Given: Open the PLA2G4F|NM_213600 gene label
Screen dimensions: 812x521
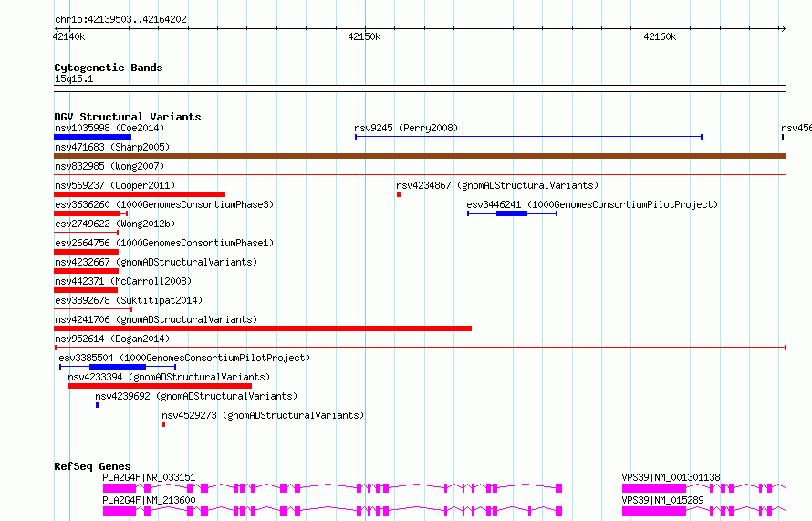Looking at the screenshot, I should [149, 500].
